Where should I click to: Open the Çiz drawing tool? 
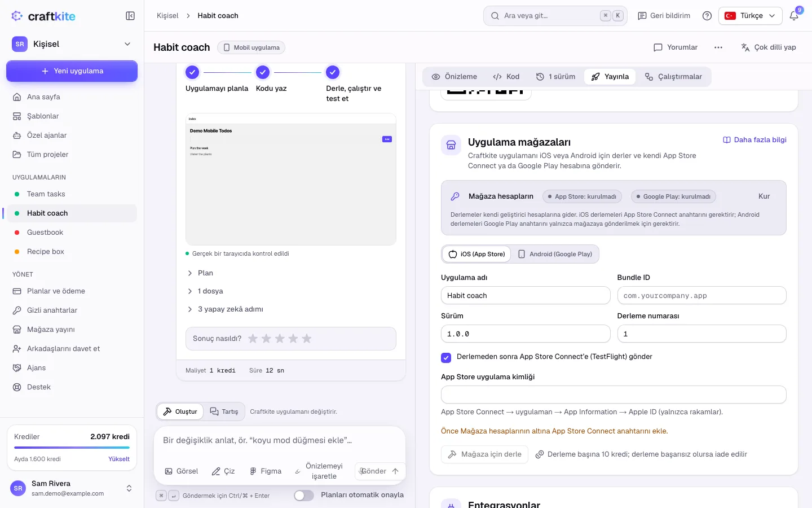coord(223,471)
